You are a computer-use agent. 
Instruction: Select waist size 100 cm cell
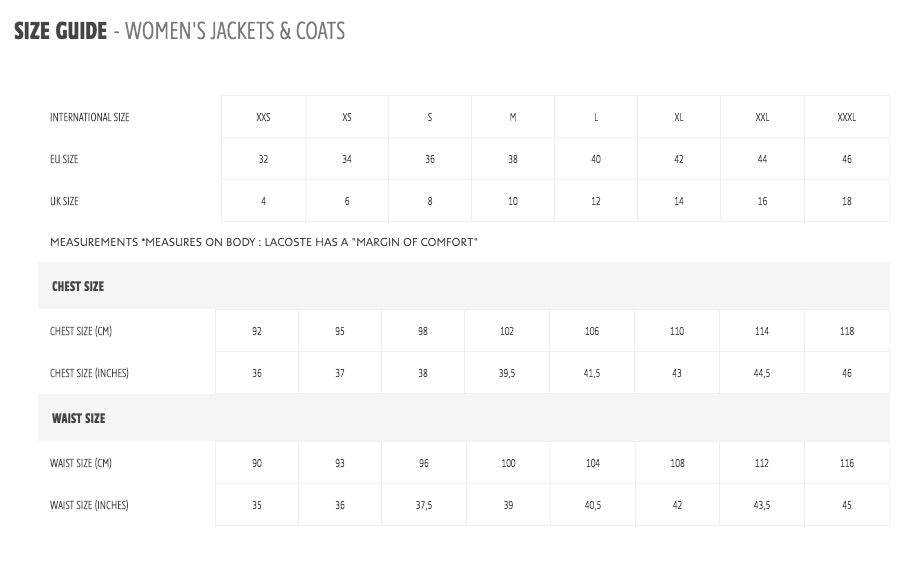(508, 463)
